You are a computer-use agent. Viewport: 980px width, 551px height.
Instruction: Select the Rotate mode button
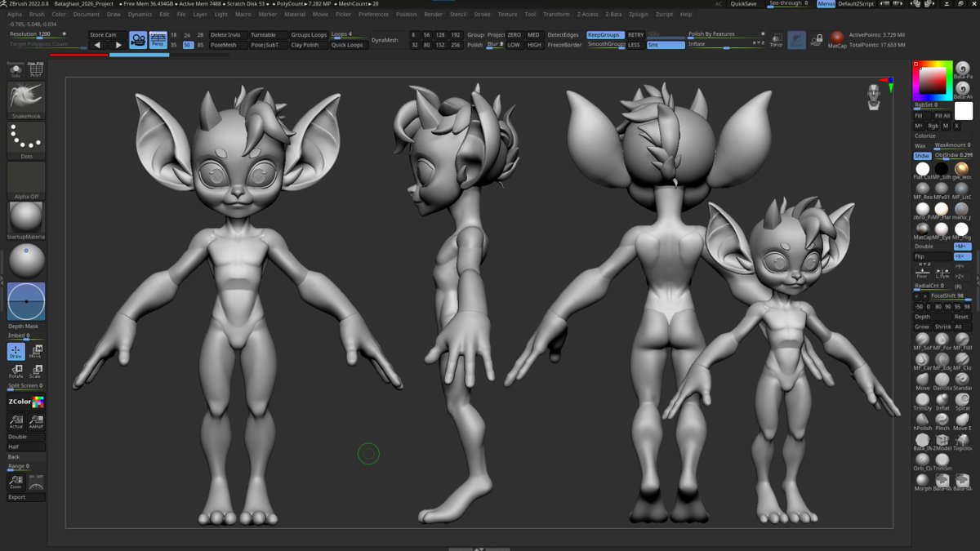click(x=16, y=371)
